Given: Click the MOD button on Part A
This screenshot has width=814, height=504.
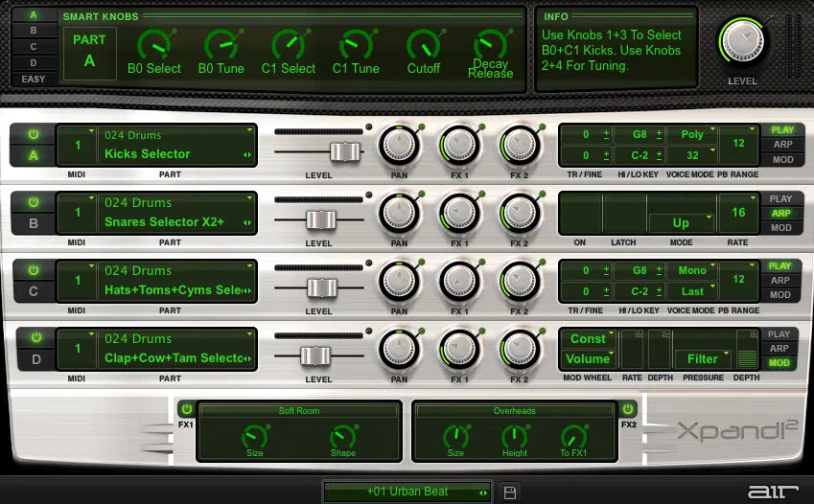Looking at the screenshot, I should 781,160.
